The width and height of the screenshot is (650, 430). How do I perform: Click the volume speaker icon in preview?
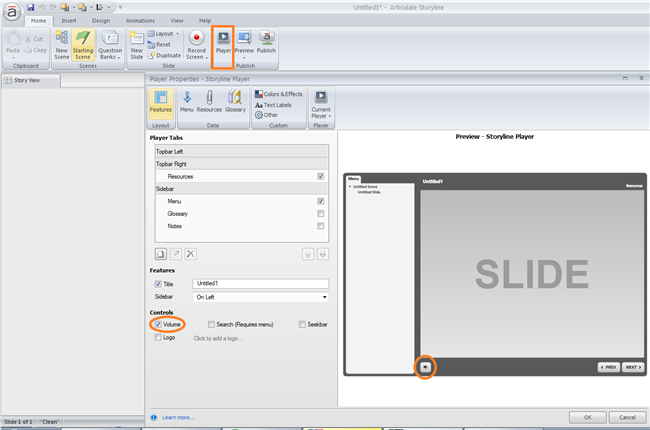tap(425, 367)
